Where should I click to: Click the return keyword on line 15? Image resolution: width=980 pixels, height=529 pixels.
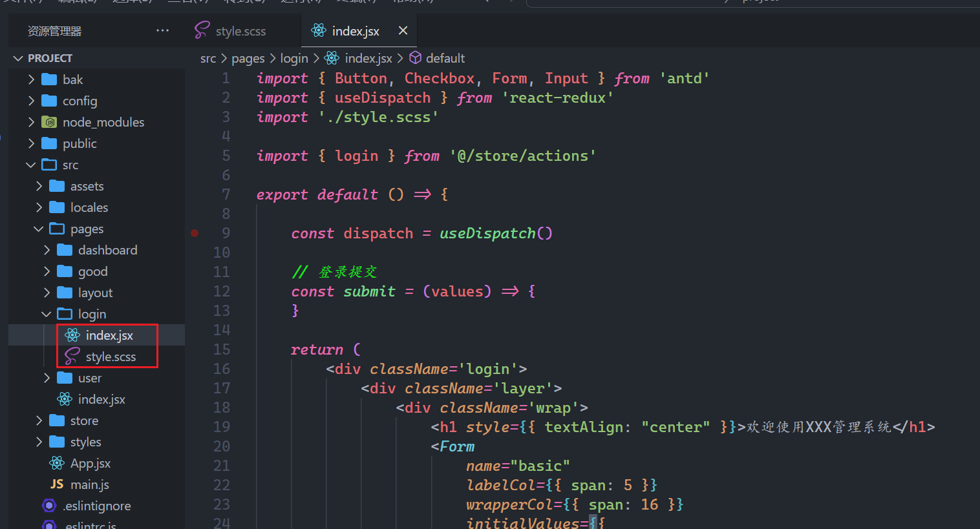point(317,349)
